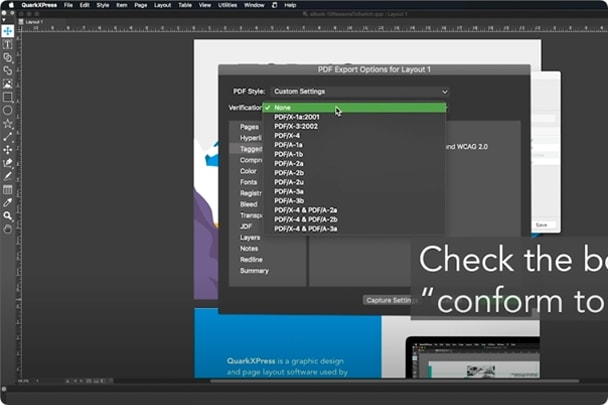This screenshot has width=608, height=405.
Task: Select the Text Linking tool
Action: click(7, 57)
